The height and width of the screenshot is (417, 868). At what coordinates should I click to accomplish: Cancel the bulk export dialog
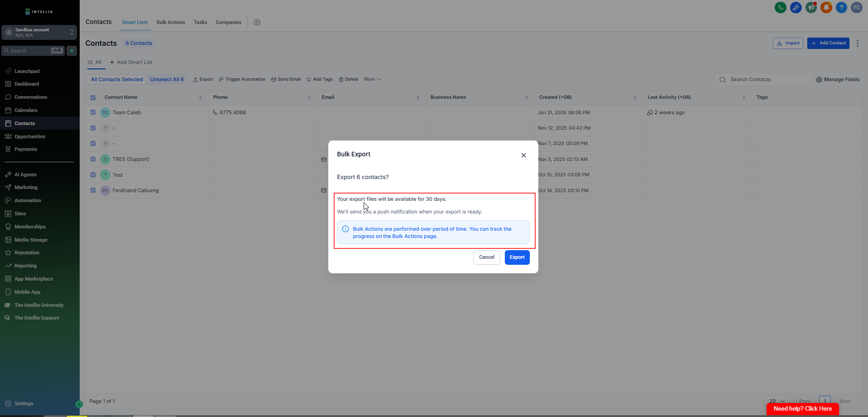tap(487, 257)
